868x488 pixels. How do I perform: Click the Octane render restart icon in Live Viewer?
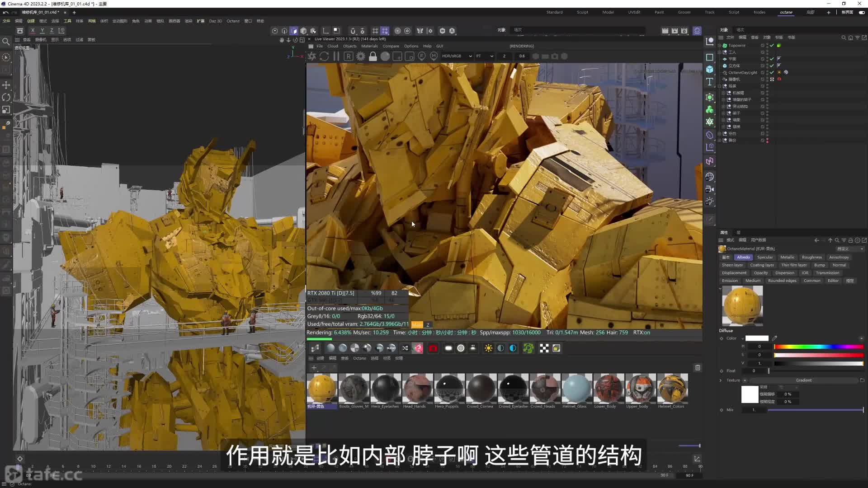tap(324, 56)
